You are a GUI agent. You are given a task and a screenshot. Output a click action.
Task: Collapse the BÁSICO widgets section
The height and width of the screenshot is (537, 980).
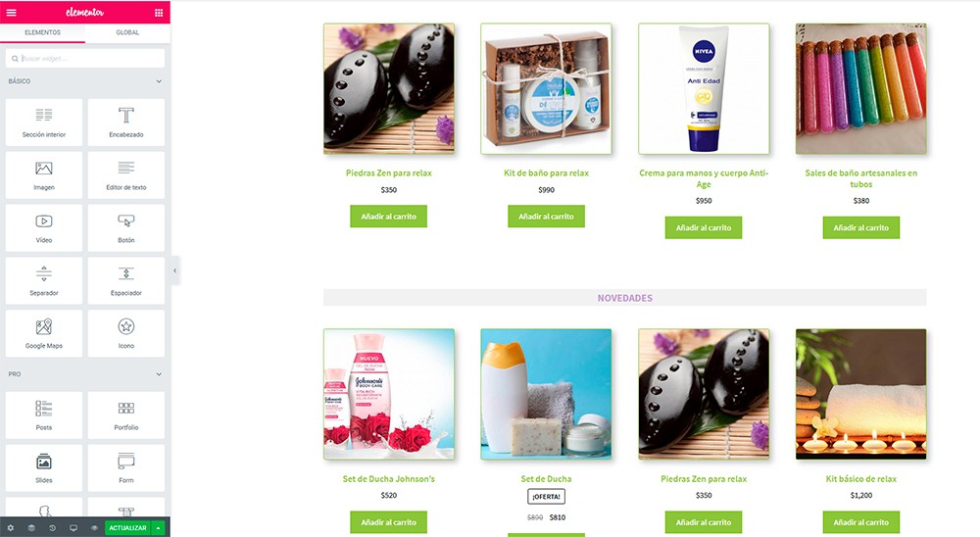tap(159, 81)
